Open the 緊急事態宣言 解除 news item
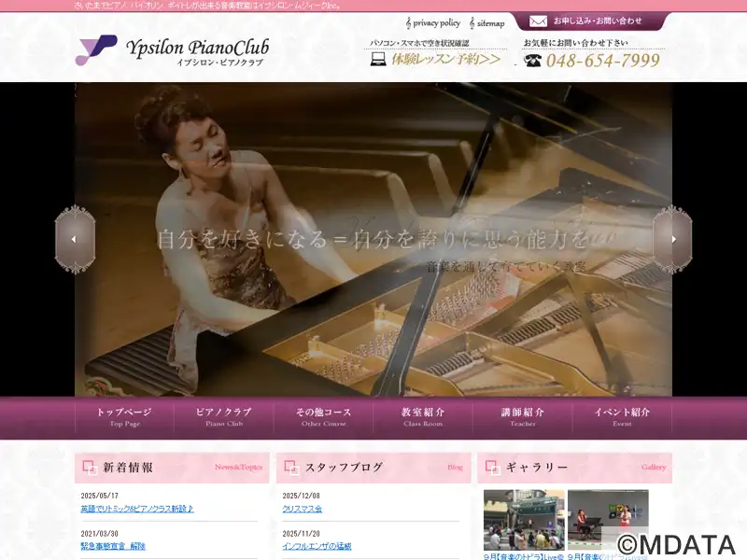This screenshot has height=560, width=747. coord(113,546)
